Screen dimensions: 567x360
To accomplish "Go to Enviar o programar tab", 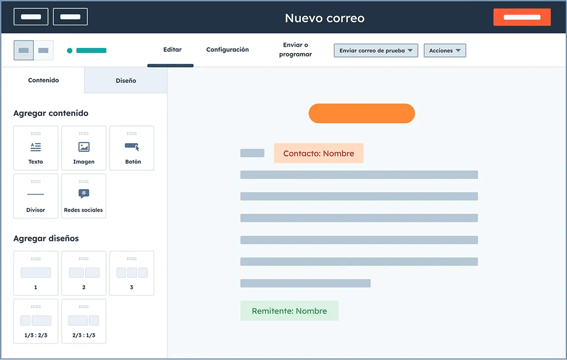I will [295, 50].
